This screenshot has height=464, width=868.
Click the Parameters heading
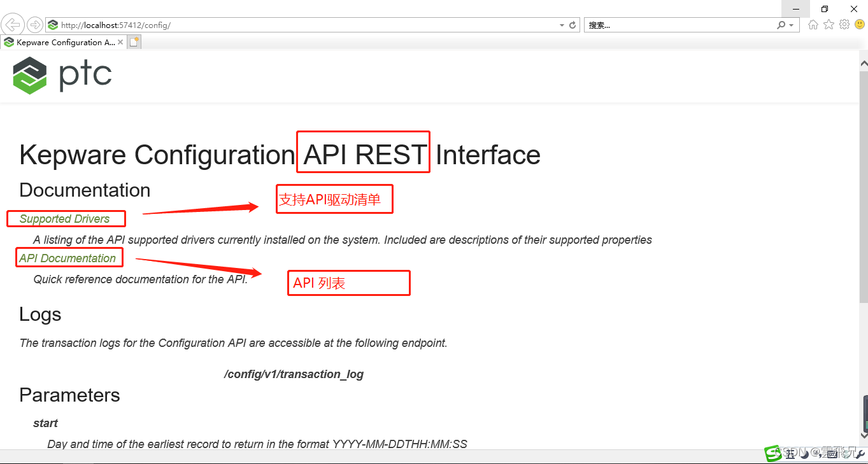click(x=69, y=395)
